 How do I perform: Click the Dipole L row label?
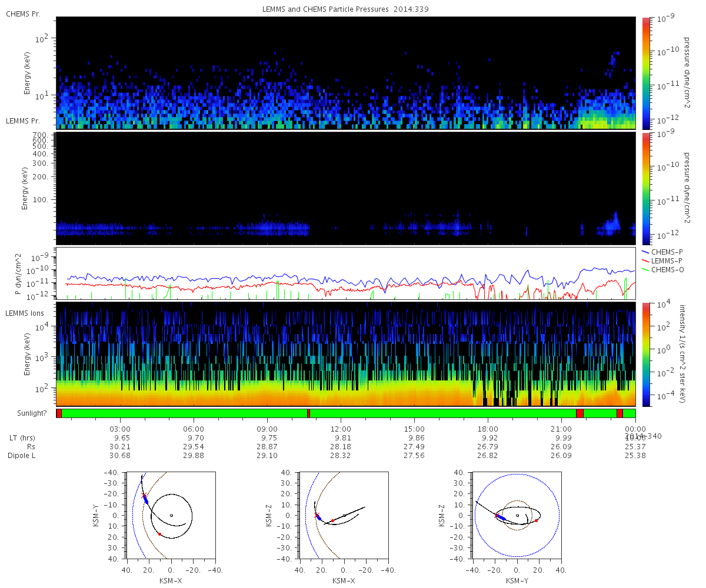tap(23, 456)
